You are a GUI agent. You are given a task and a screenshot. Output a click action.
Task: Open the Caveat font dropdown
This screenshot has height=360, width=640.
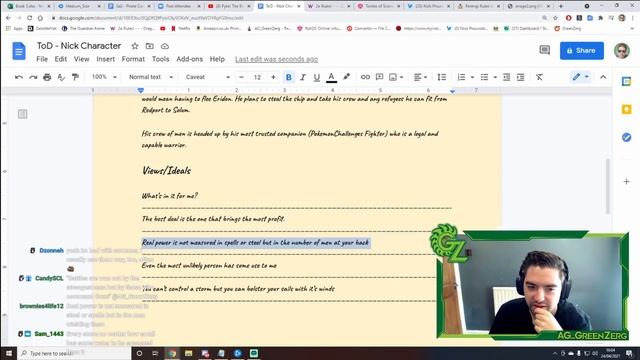(207, 77)
